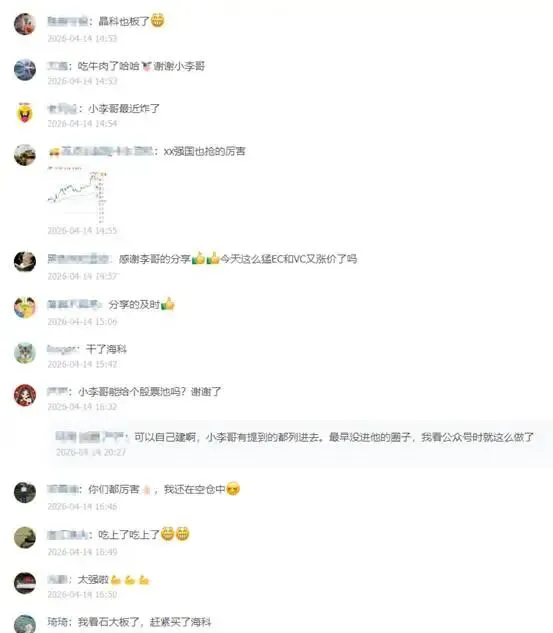
Task: Click the comment 小李哥能给个股票池吗
Action: click(x=149, y=392)
